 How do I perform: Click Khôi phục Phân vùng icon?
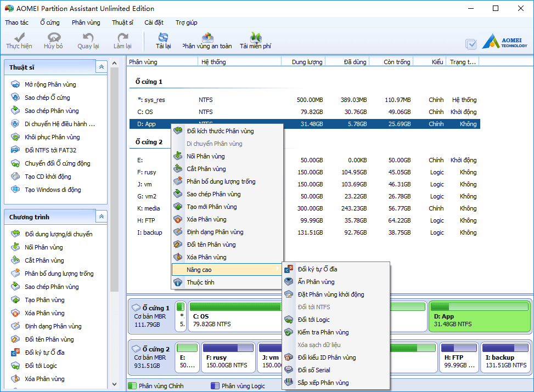(x=15, y=137)
